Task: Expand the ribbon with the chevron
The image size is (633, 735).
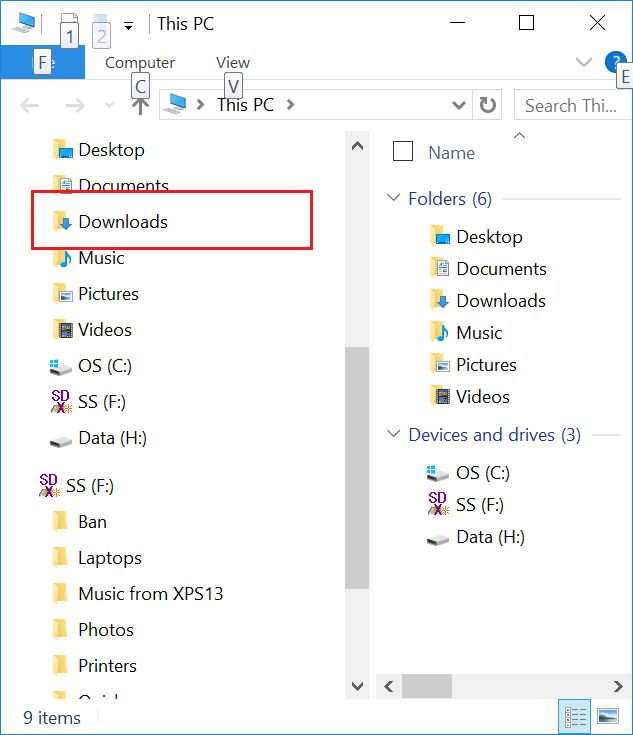Action: tap(584, 62)
